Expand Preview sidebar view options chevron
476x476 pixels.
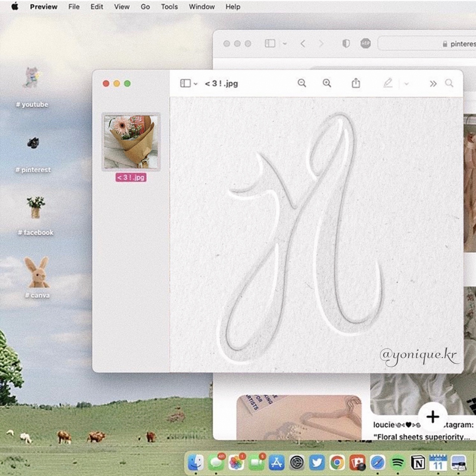tap(196, 84)
